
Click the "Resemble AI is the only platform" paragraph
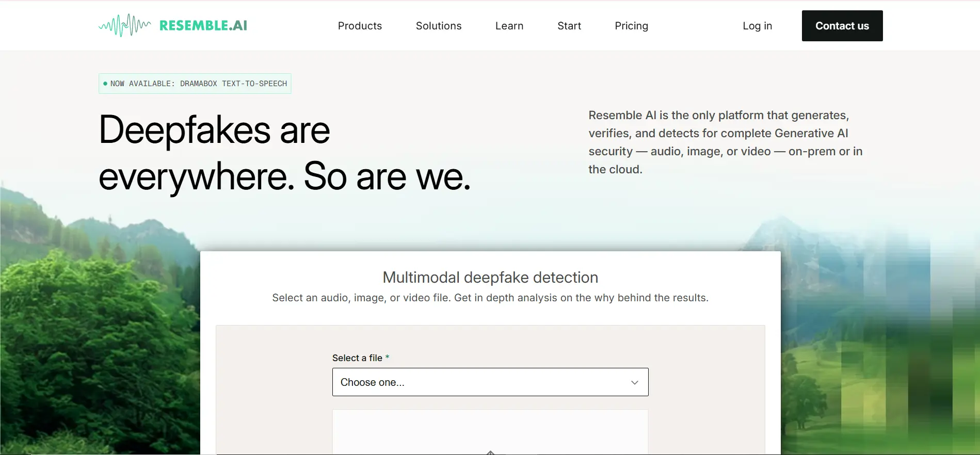[726, 142]
